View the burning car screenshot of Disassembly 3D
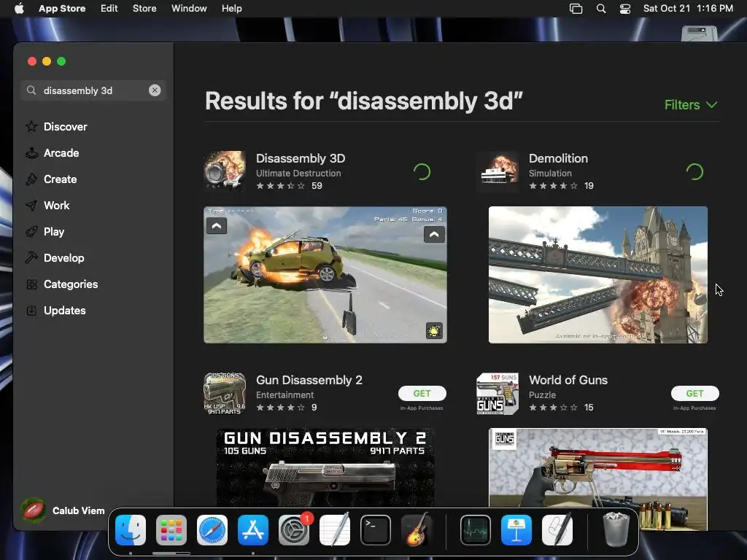 click(x=325, y=275)
